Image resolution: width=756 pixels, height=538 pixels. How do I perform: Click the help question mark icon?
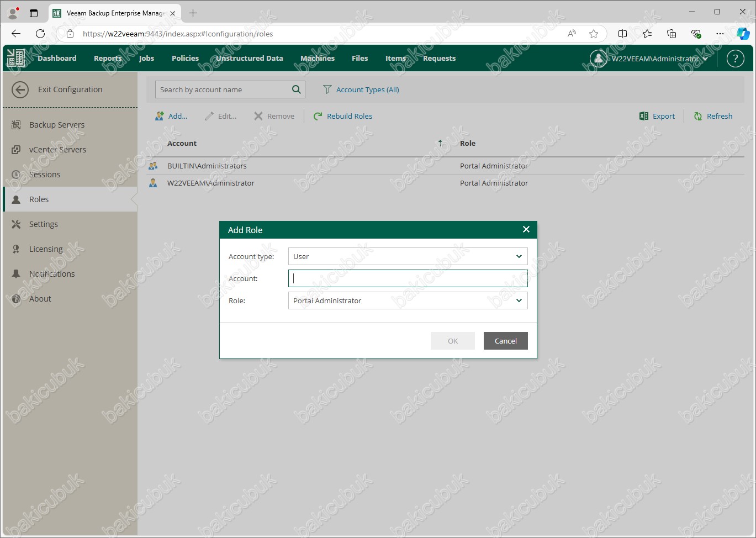click(x=736, y=58)
